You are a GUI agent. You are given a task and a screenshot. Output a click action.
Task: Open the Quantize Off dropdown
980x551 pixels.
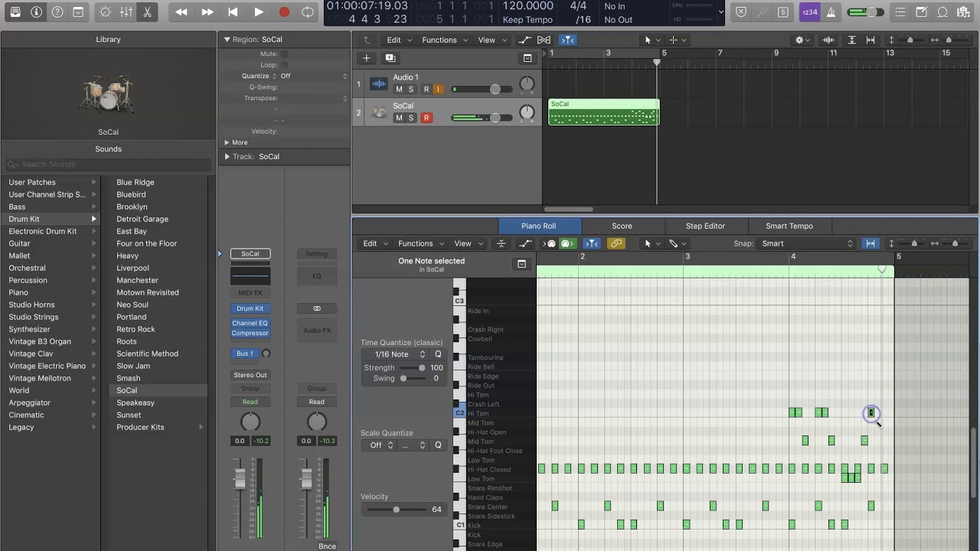coord(314,77)
